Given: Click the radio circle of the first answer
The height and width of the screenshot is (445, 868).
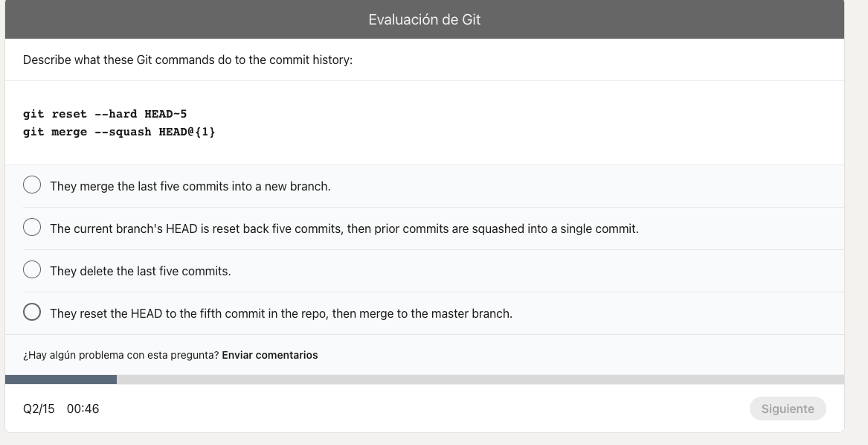Looking at the screenshot, I should [32, 185].
